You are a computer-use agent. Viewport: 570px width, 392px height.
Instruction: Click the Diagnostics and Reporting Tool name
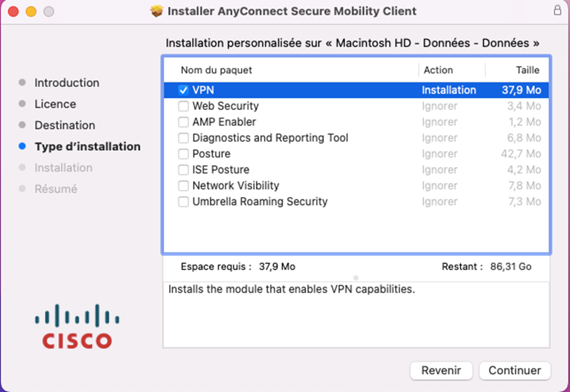(x=271, y=138)
